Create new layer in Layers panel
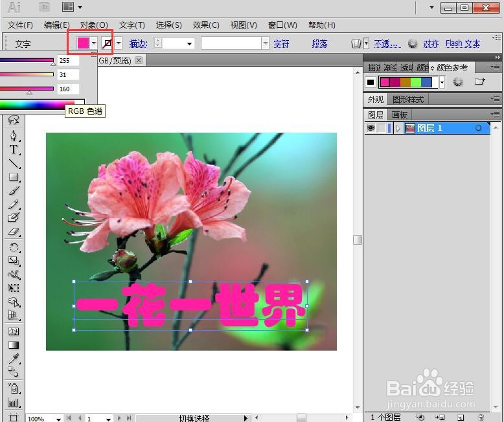The width and height of the screenshot is (504, 422). [461, 417]
